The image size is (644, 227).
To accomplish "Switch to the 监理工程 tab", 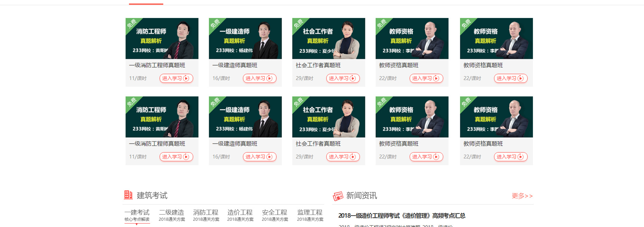I will 310,215.
